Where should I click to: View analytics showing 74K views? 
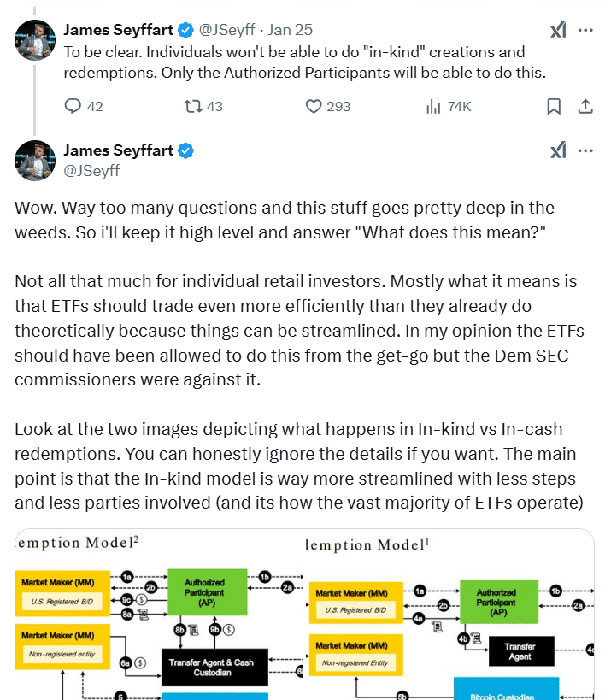click(x=433, y=106)
